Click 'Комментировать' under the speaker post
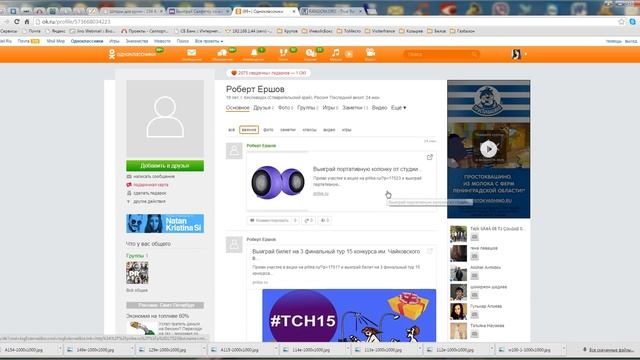Viewport: 640px width, 360px height. (273, 220)
